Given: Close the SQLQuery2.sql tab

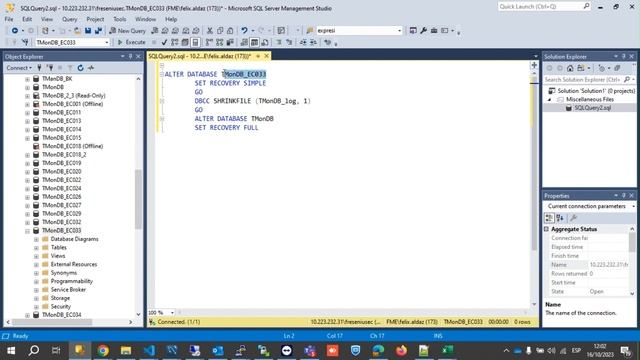Looking at the screenshot, I should 267,56.
